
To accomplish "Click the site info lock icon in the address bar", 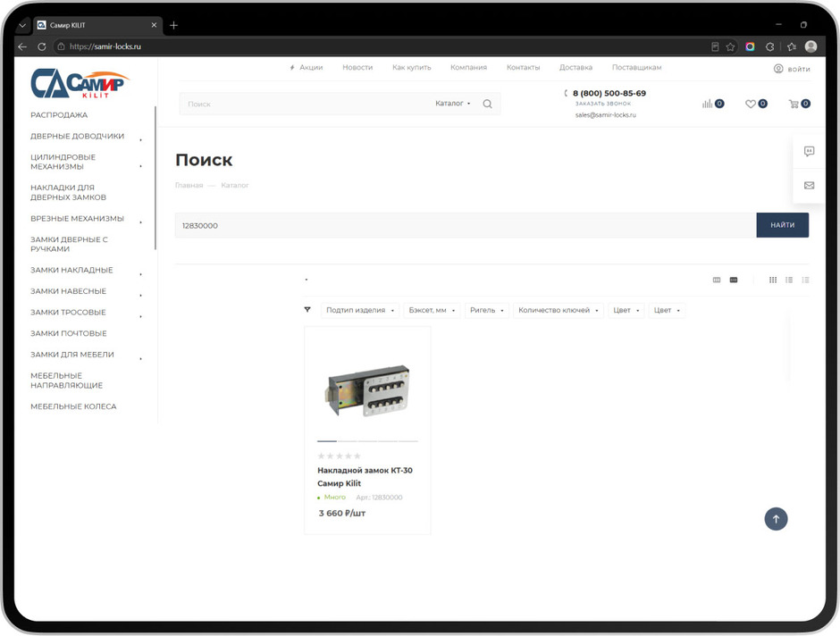I will tap(61, 46).
